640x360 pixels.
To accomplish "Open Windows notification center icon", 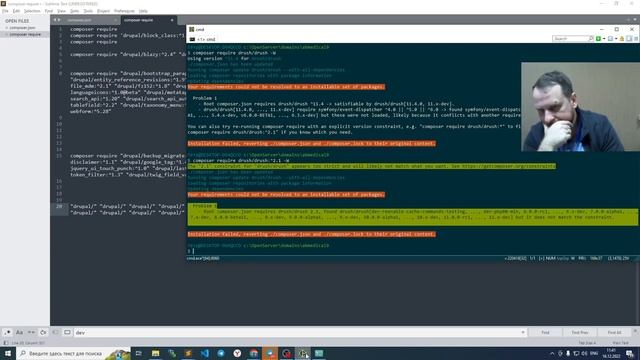I will point(630,353).
